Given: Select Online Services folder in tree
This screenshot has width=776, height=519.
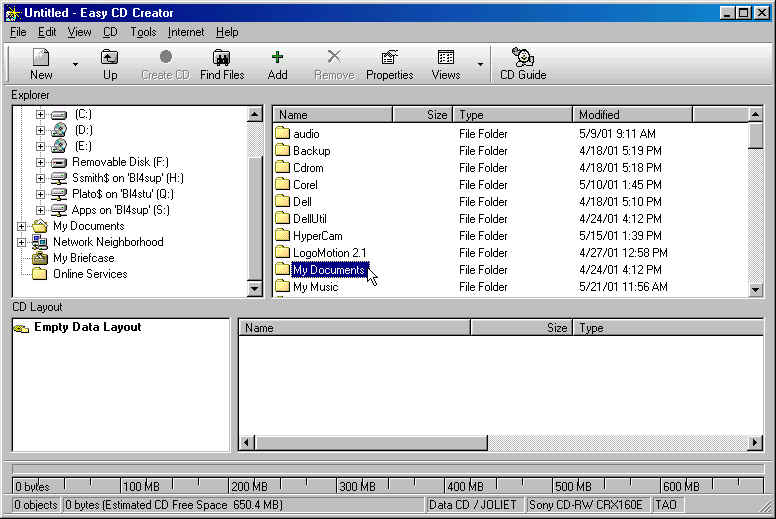Looking at the screenshot, I should (90, 274).
